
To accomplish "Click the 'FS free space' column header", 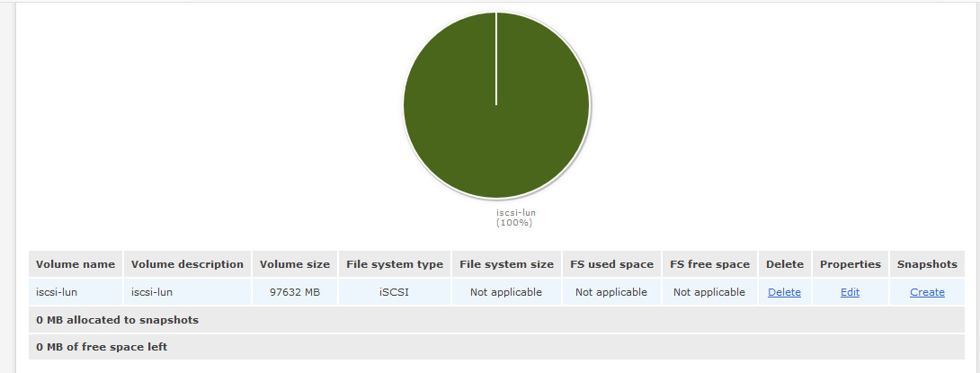I will click(x=710, y=264).
